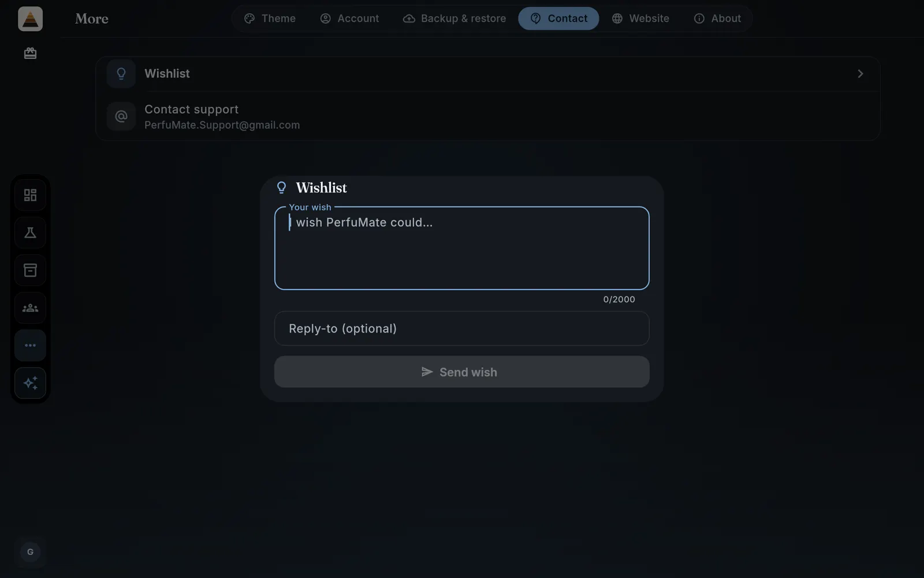This screenshot has width=924, height=578.
Task: Select the Contact tab
Action: [558, 18]
